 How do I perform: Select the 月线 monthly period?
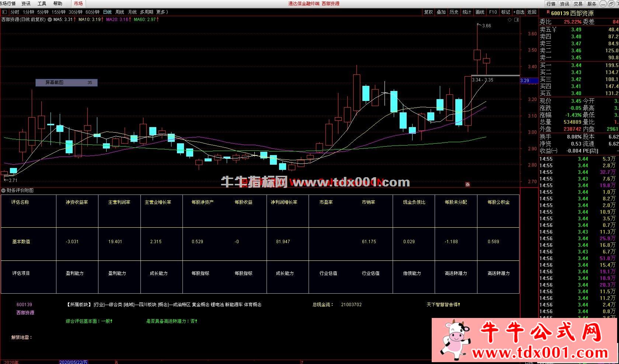pos(132,12)
